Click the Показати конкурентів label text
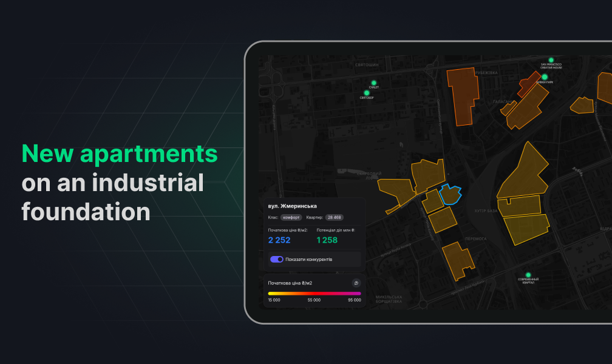The height and width of the screenshot is (364, 612). click(x=308, y=259)
